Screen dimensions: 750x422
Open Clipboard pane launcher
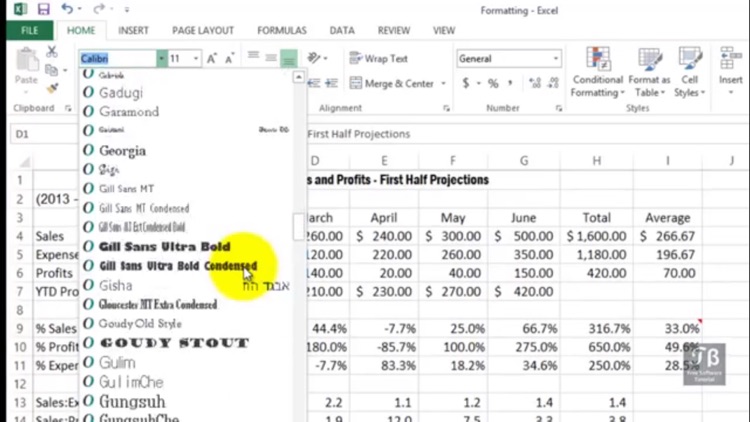68,109
